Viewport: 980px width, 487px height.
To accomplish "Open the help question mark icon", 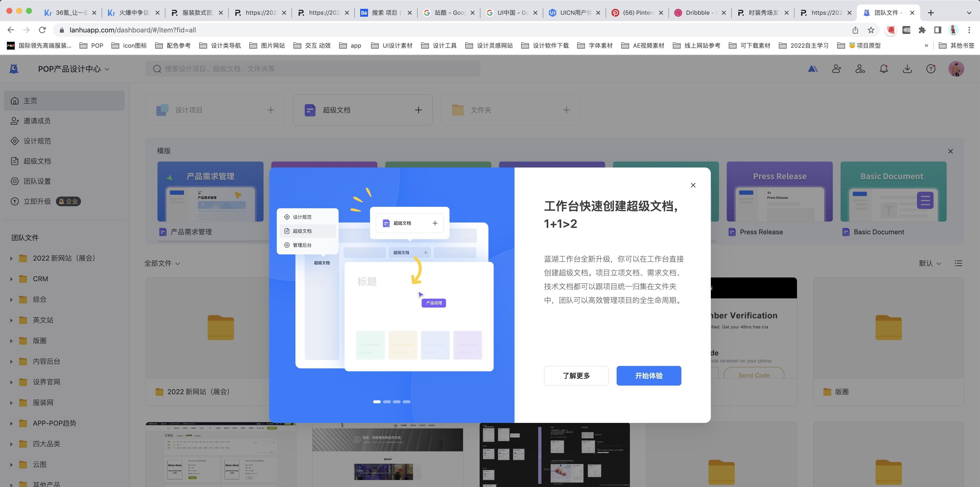I will point(930,69).
